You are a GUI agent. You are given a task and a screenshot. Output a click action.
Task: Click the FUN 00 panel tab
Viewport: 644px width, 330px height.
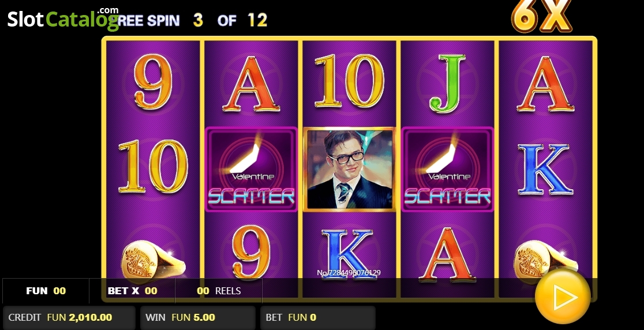coord(46,291)
